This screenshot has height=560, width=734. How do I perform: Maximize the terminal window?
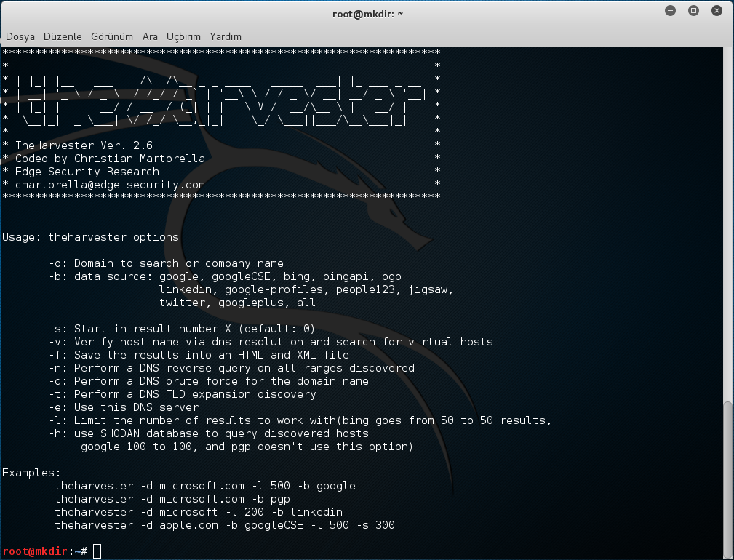[693, 11]
